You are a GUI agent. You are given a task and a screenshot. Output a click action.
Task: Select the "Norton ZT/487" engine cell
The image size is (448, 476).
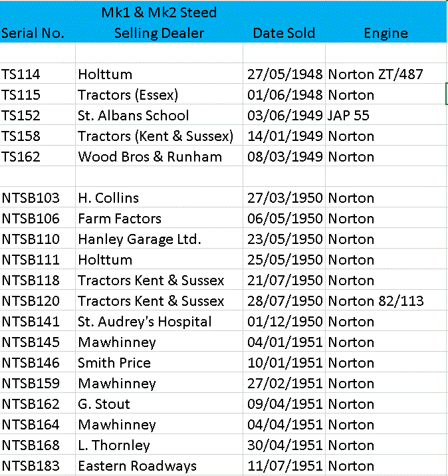click(x=376, y=74)
